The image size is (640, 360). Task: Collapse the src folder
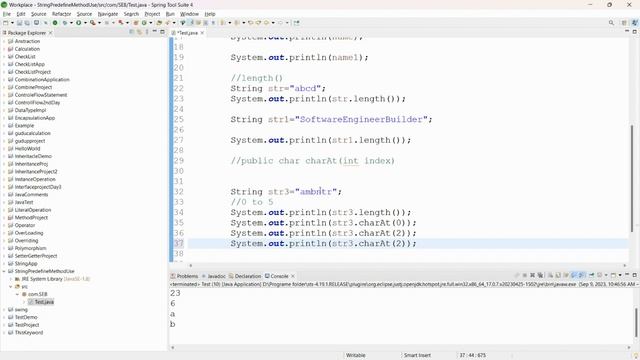click(11, 287)
